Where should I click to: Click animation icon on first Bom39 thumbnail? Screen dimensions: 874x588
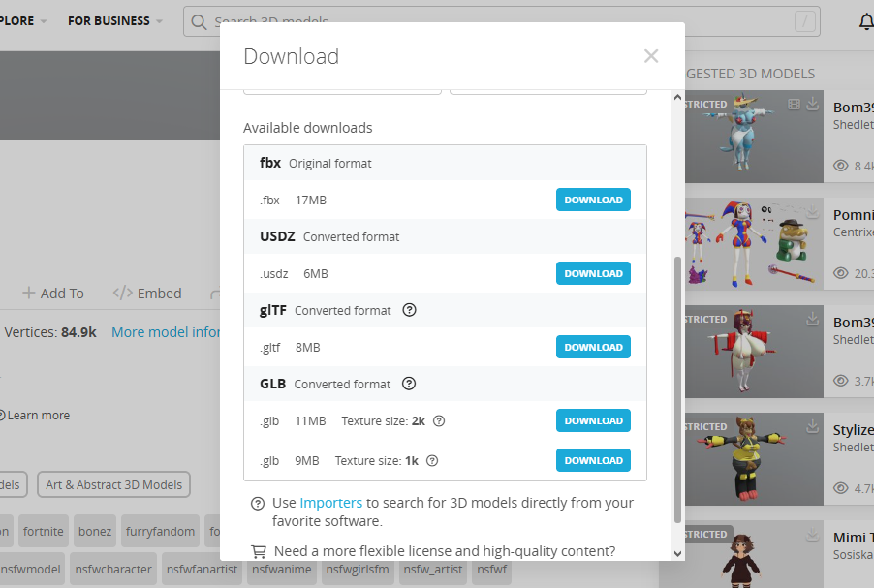click(795, 105)
